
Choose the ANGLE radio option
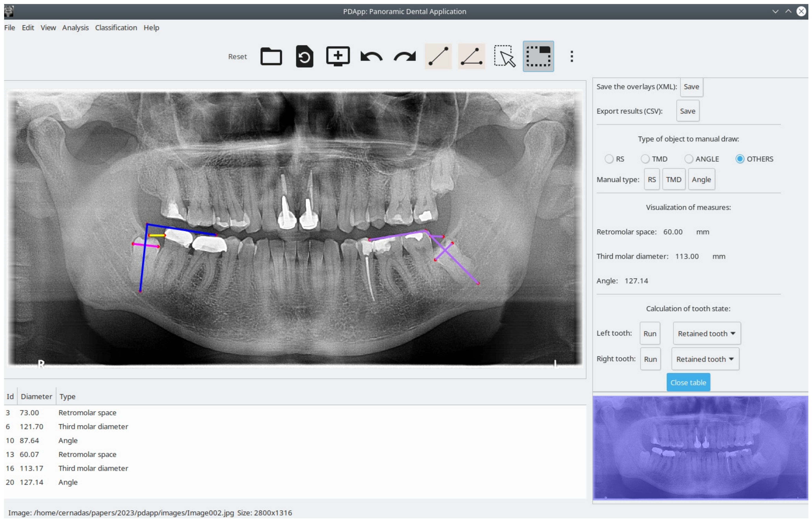[688, 159]
